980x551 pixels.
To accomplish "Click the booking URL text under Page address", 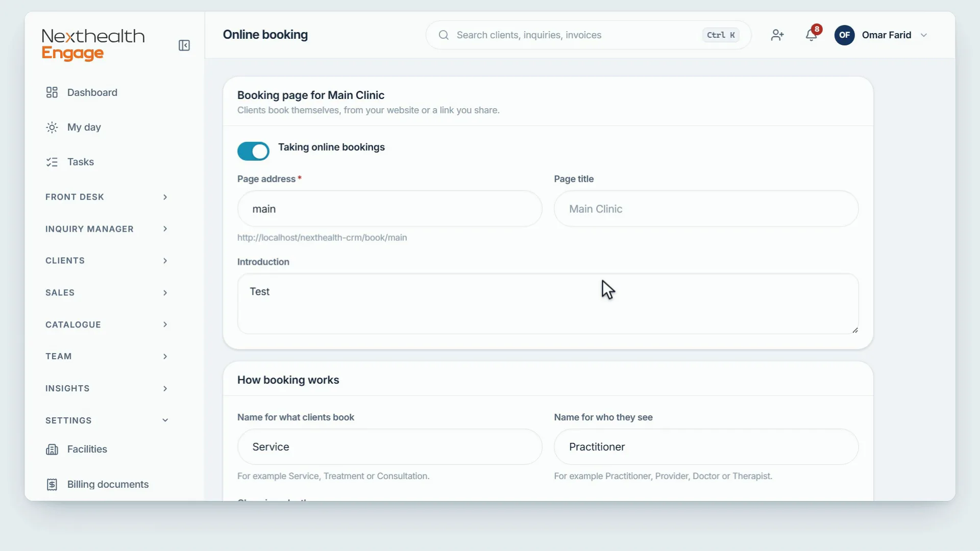I will click(x=322, y=238).
